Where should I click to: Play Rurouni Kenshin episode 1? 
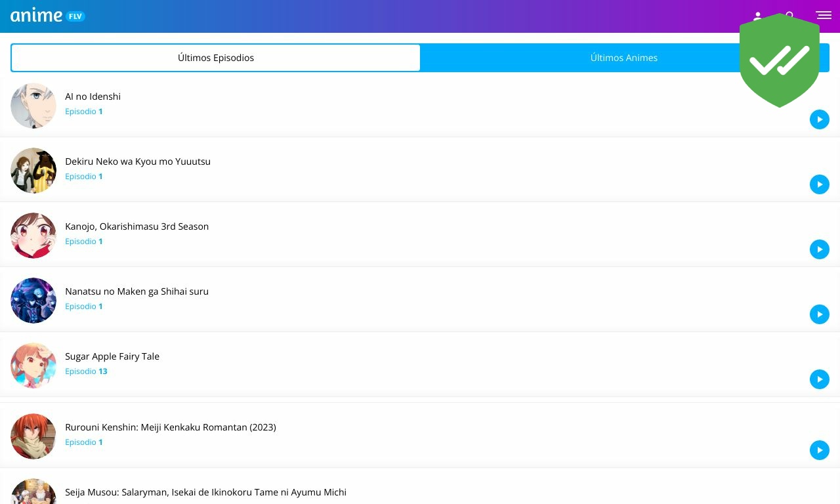point(820,450)
